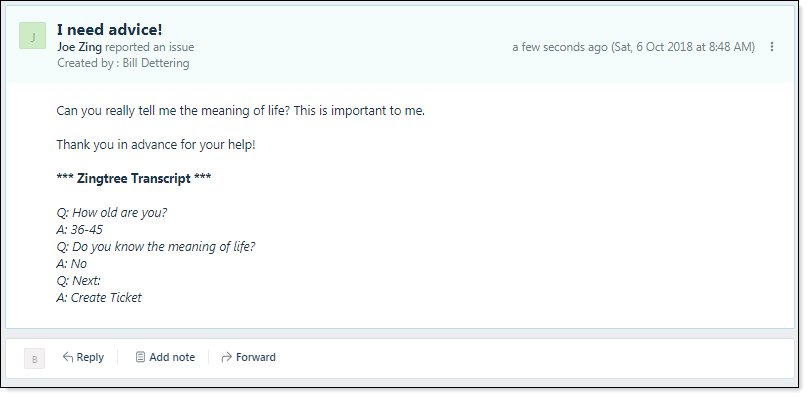808x397 pixels.
Task: Open the three-dot more options menu
Action: [x=771, y=47]
